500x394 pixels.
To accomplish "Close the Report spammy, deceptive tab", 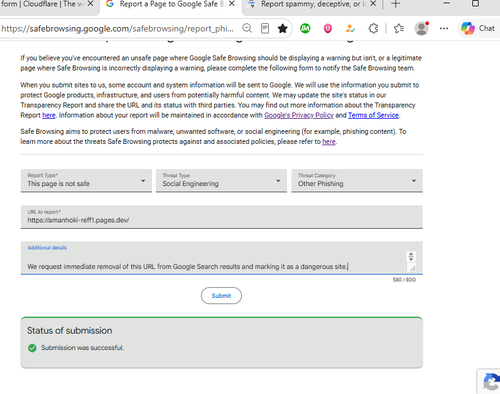I will tap(373, 4).
